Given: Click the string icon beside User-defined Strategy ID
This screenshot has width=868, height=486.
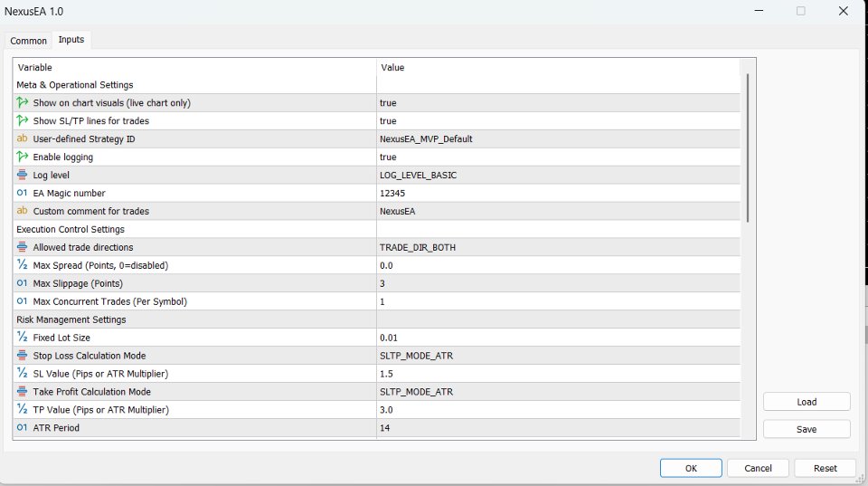Looking at the screenshot, I should 22,138.
